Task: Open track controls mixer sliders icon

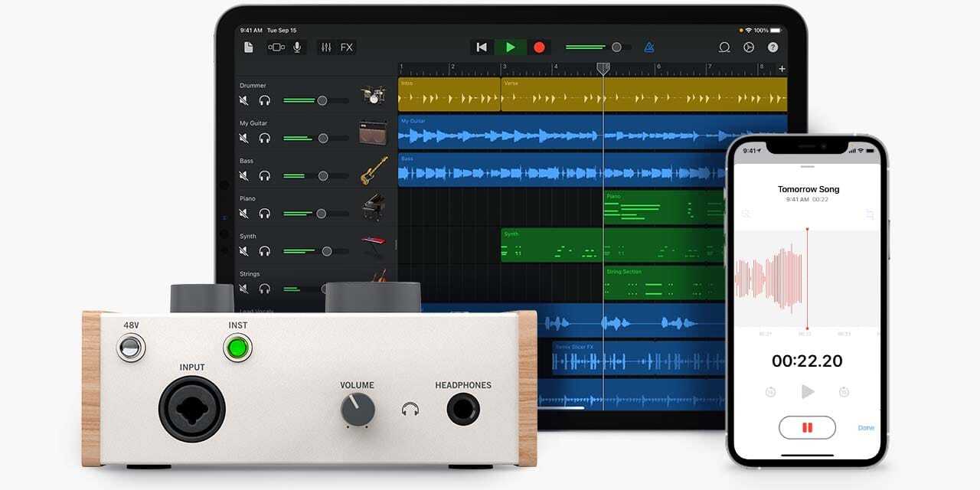Action: 326,47
